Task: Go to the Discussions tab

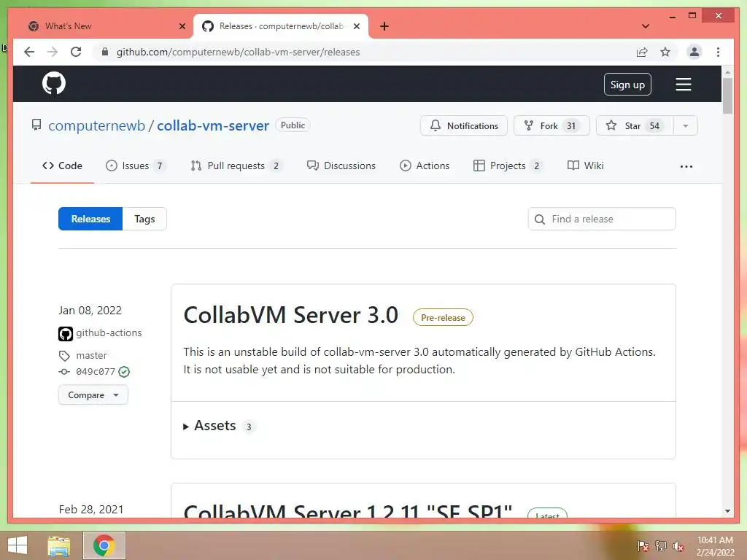Action: (x=341, y=166)
